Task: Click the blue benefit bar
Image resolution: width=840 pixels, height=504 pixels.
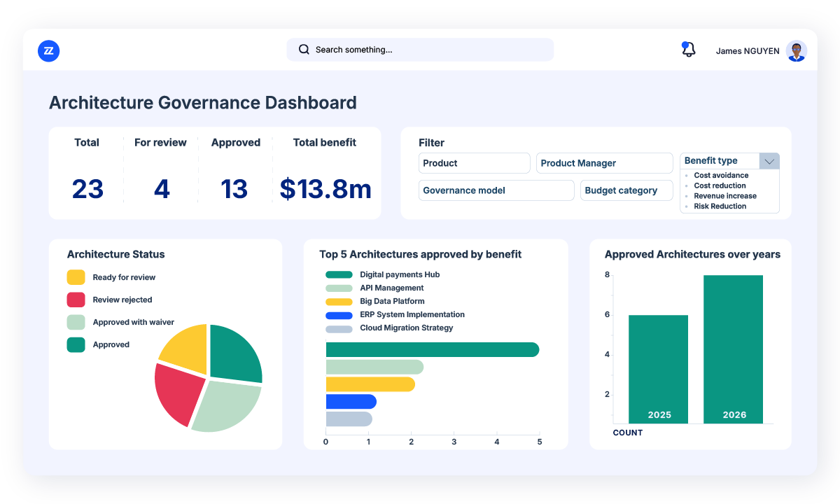Action: 351,401
